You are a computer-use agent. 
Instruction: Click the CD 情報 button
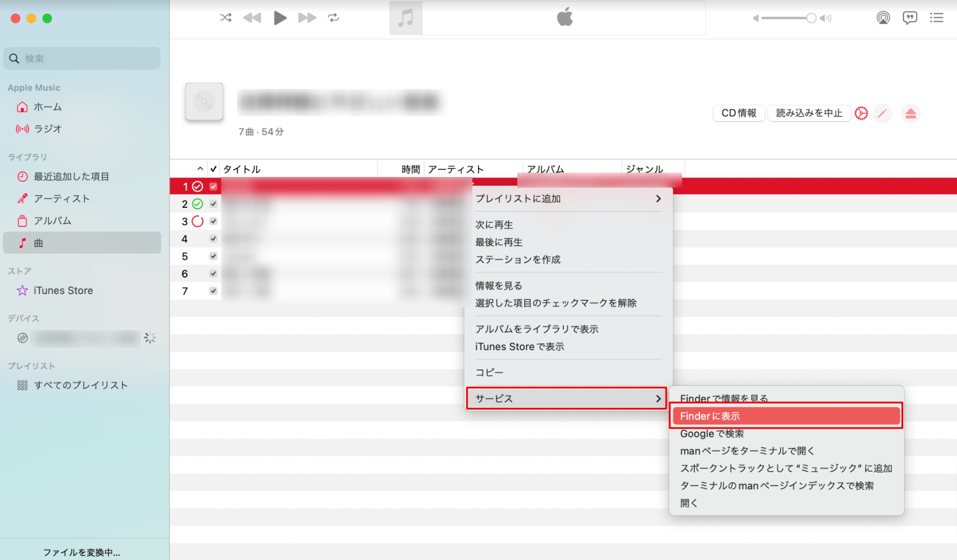pyautogui.click(x=739, y=113)
